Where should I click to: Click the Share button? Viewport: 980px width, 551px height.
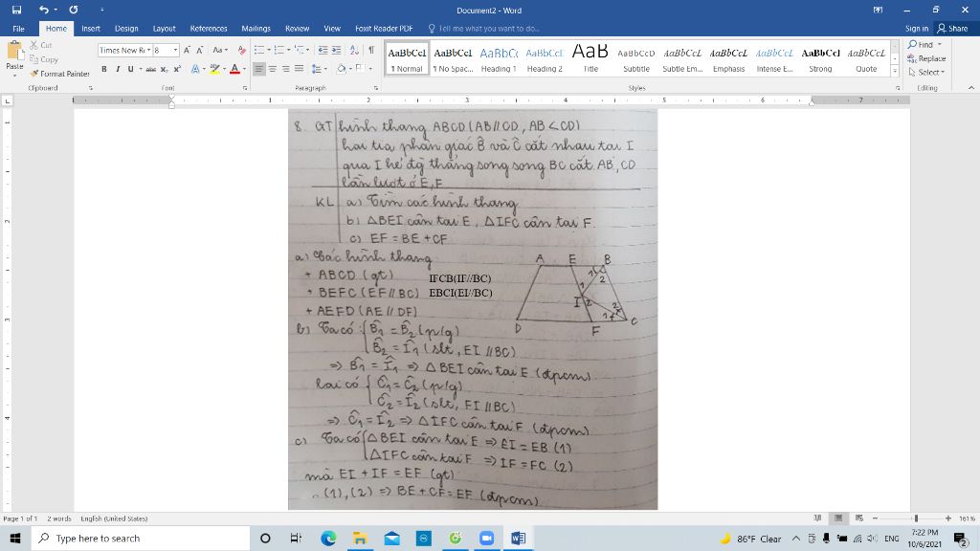[x=952, y=29]
